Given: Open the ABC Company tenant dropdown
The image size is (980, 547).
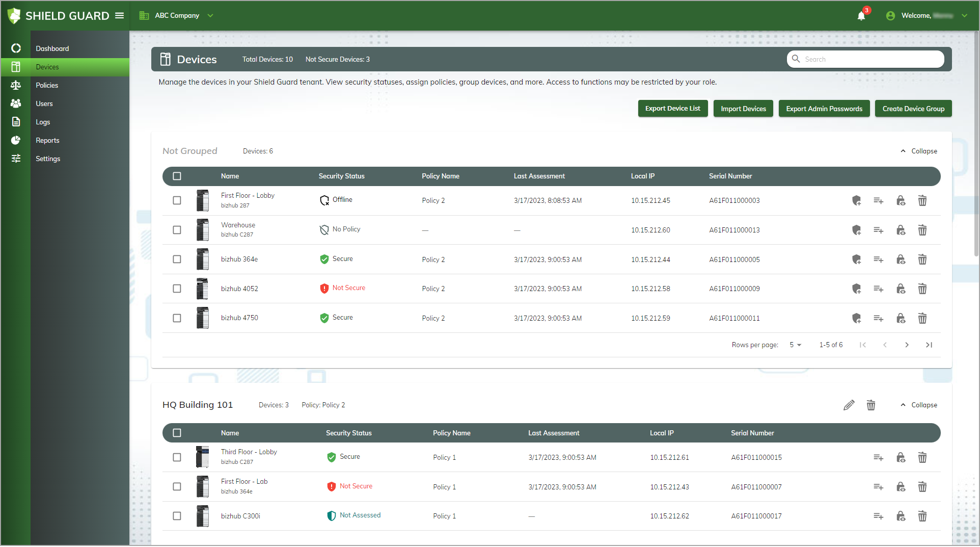Looking at the screenshot, I should [177, 16].
